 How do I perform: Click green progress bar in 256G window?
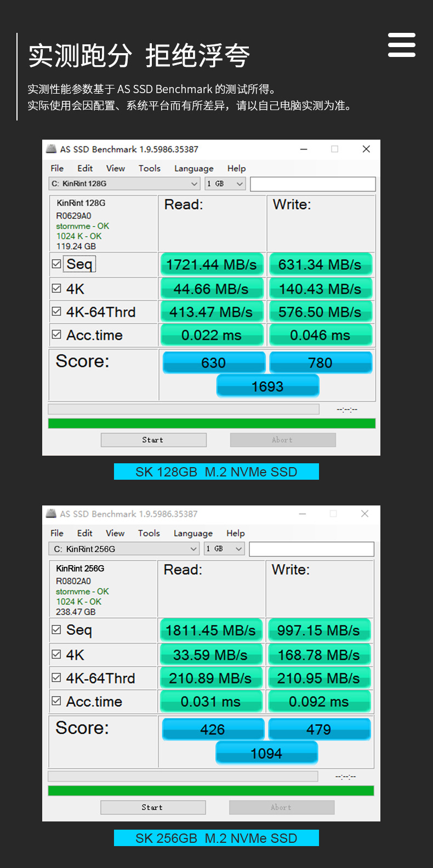(211, 790)
